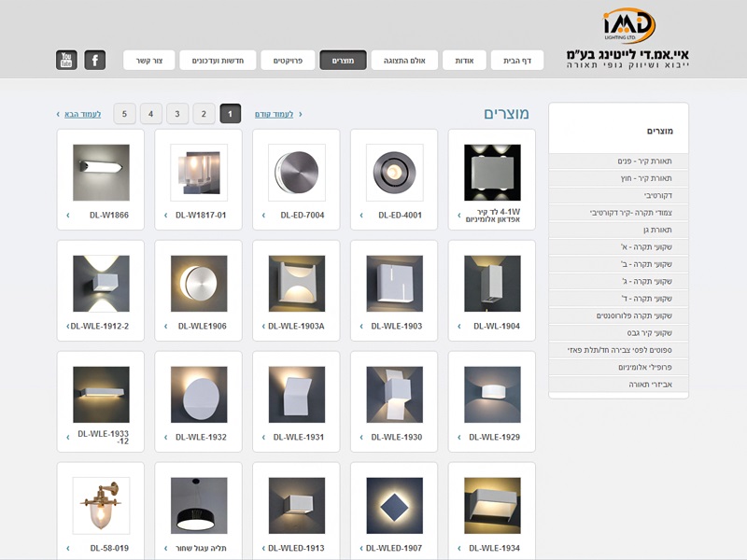Click the arrow beside DL-ED-4001

[362, 216]
